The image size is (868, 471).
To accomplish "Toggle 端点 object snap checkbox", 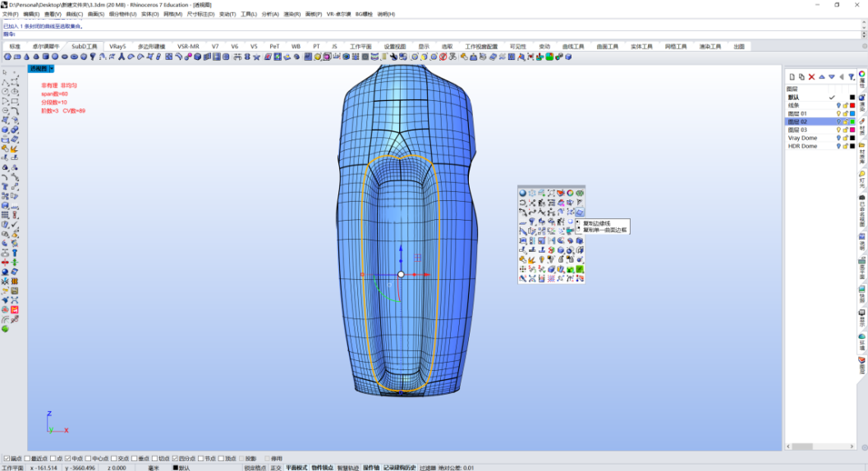I will click(x=7, y=459).
